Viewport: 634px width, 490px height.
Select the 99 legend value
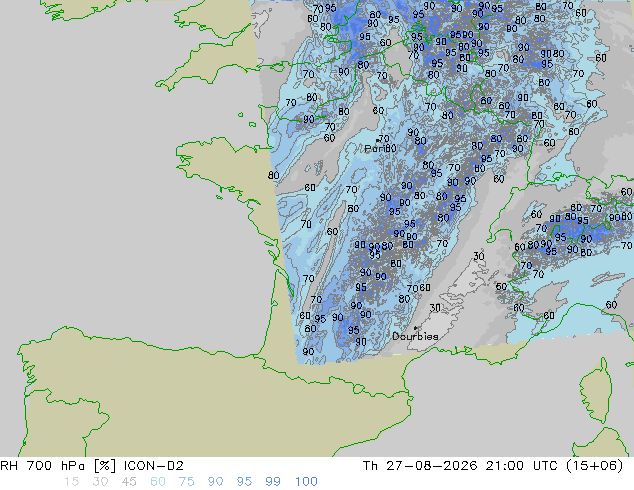(x=273, y=482)
